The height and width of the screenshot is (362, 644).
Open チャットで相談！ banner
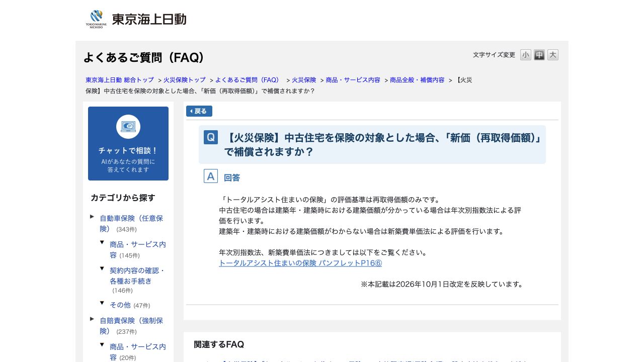coord(128,143)
